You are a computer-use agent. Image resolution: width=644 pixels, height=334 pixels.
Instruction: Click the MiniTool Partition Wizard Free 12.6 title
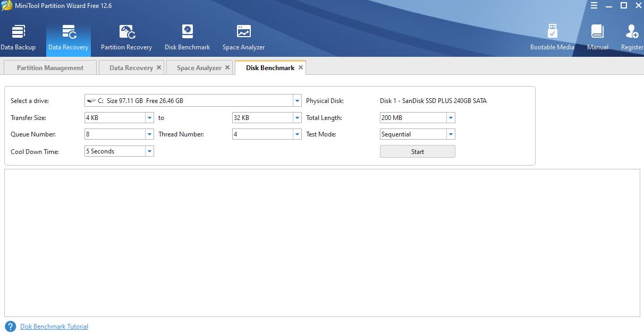(64, 6)
